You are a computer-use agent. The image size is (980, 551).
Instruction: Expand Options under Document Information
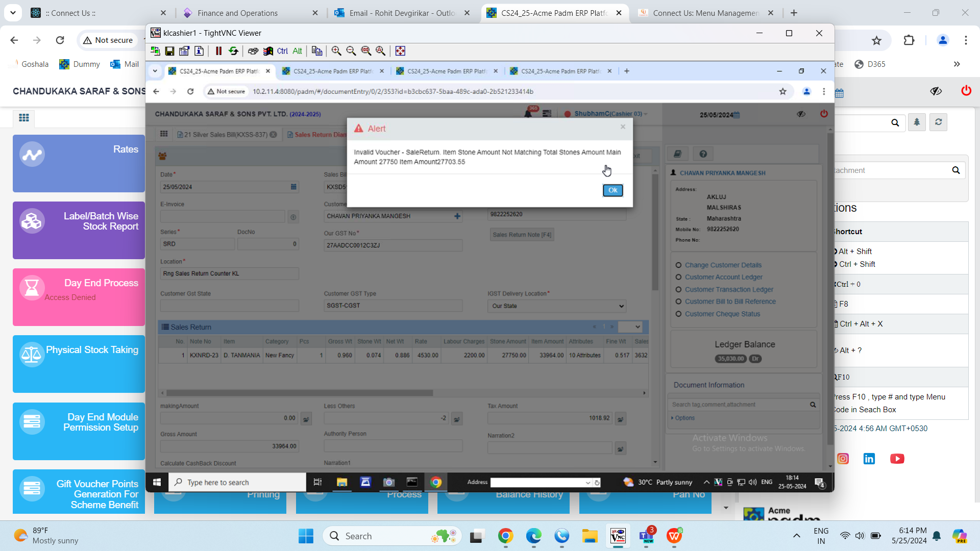tap(683, 418)
